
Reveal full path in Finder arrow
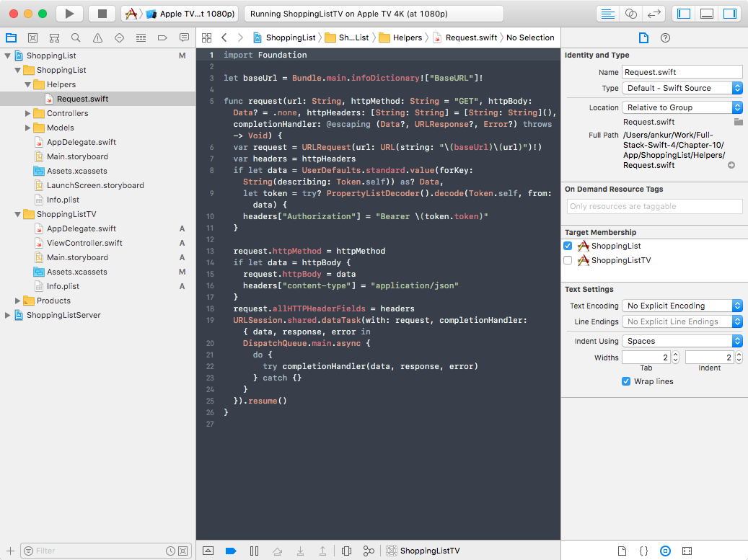[731, 165]
